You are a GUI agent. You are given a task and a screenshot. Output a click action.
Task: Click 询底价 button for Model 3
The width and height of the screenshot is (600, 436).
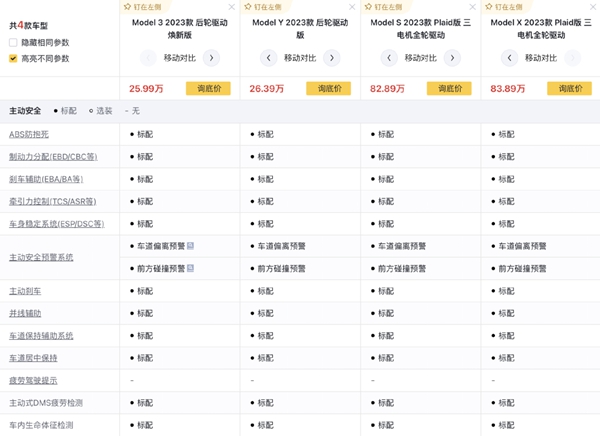tap(208, 88)
